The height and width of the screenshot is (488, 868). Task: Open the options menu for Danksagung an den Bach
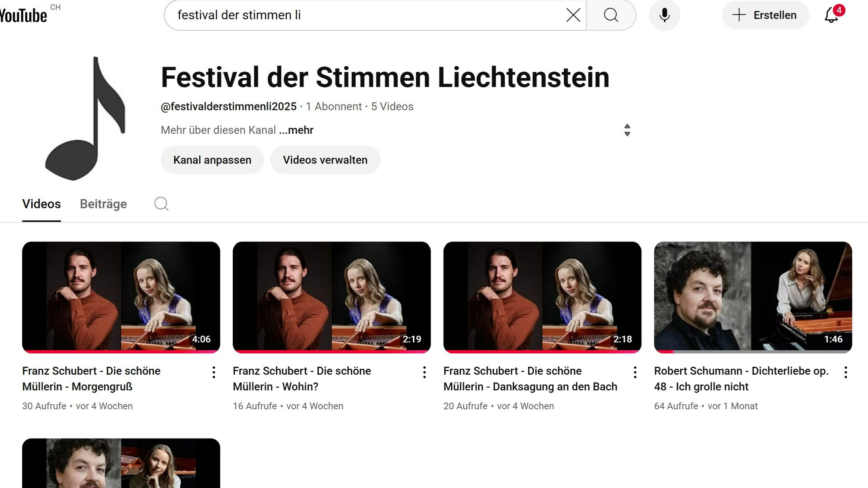(x=635, y=372)
